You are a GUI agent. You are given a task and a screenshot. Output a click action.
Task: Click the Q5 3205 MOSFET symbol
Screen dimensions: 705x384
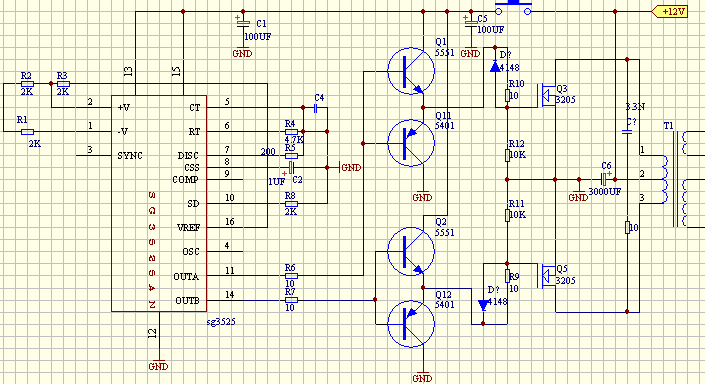546,276
